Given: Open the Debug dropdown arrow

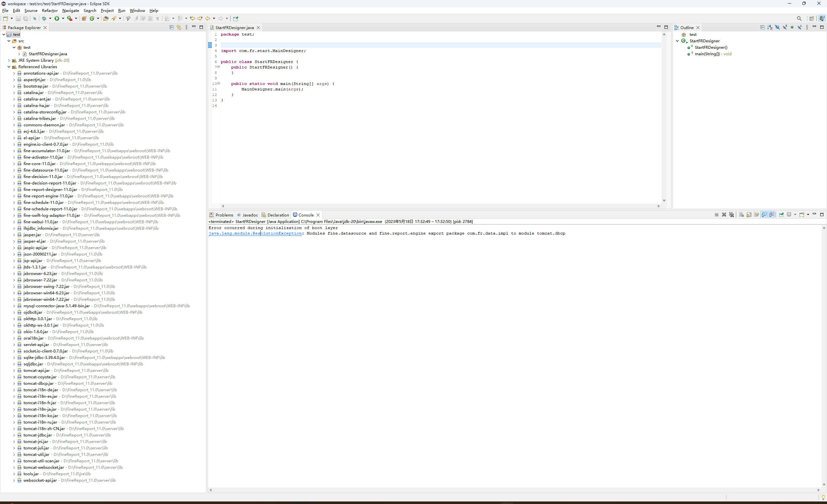Looking at the screenshot, I should pos(50,18).
